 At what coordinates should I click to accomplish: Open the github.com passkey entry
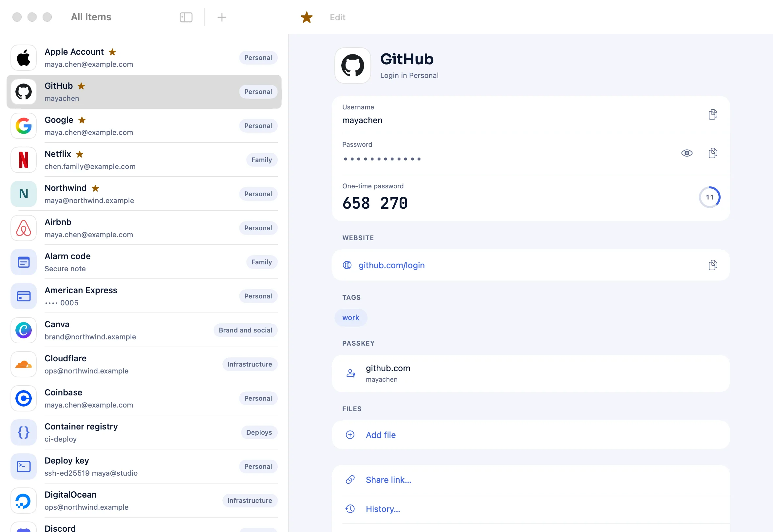530,373
